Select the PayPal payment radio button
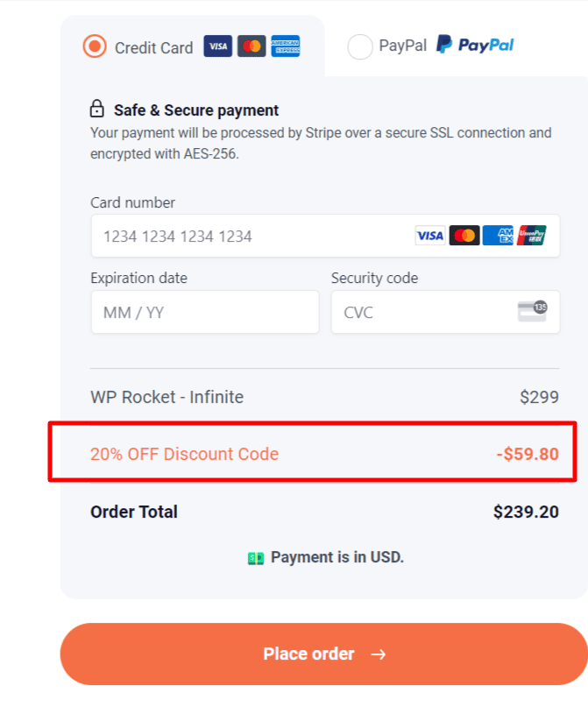The image size is (588, 714). [x=360, y=46]
